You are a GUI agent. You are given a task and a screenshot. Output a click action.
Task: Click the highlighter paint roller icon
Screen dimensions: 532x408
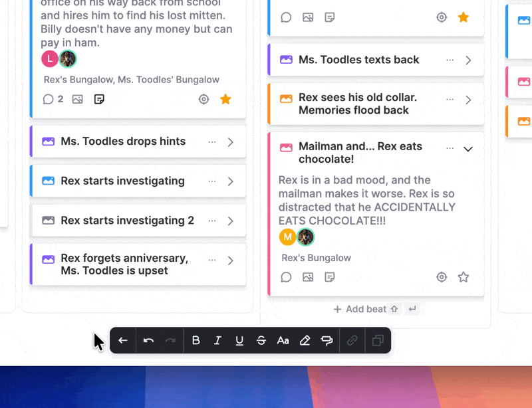coord(327,340)
